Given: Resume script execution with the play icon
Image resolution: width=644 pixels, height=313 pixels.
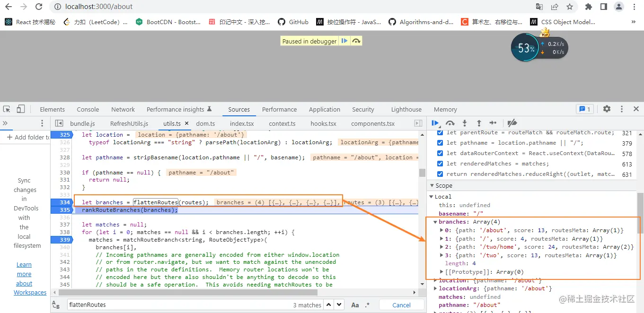Looking at the screenshot, I should pos(435,123).
